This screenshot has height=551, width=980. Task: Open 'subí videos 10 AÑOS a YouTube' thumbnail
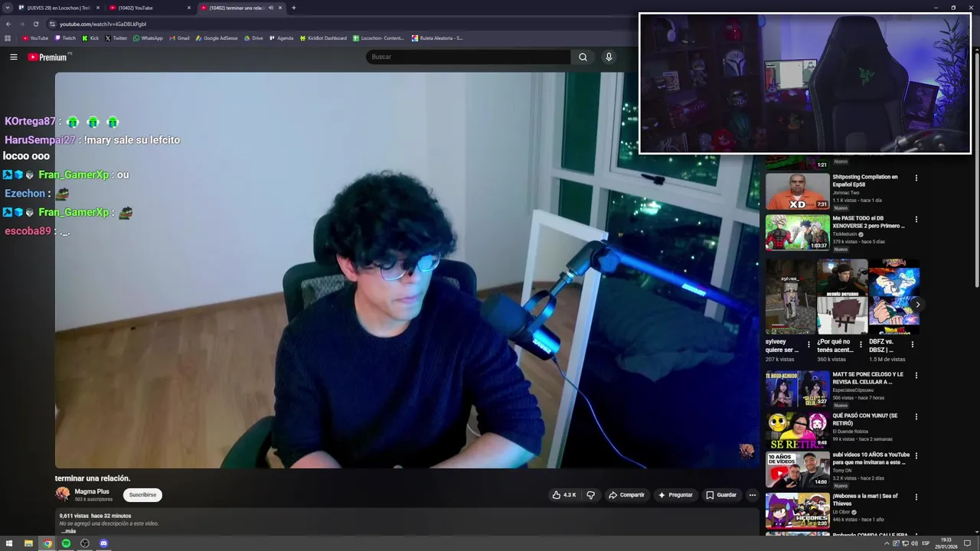coord(797,470)
